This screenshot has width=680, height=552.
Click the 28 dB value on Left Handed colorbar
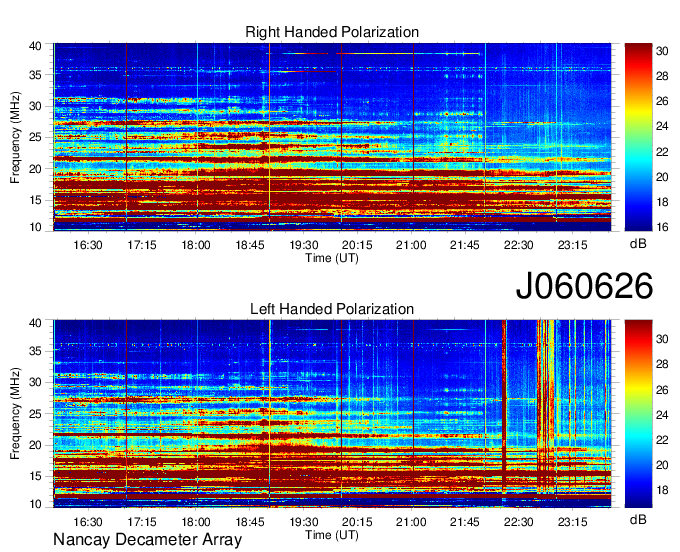point(662,364)
